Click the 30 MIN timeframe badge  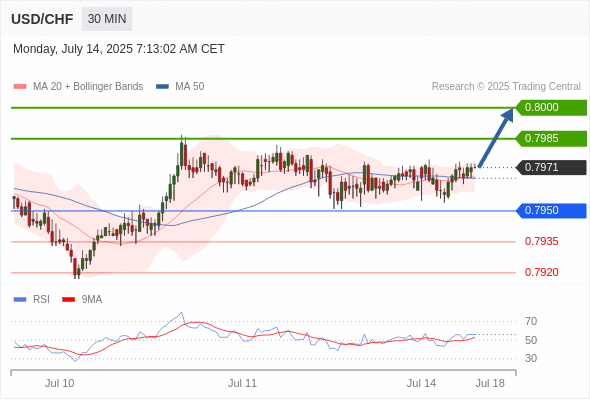[x=107, y=19]
